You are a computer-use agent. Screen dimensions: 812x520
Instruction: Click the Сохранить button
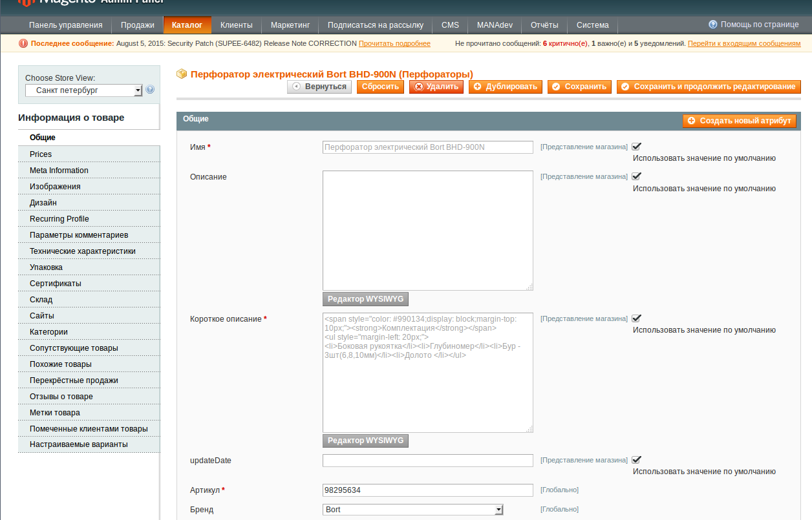(x=579, y=87)
